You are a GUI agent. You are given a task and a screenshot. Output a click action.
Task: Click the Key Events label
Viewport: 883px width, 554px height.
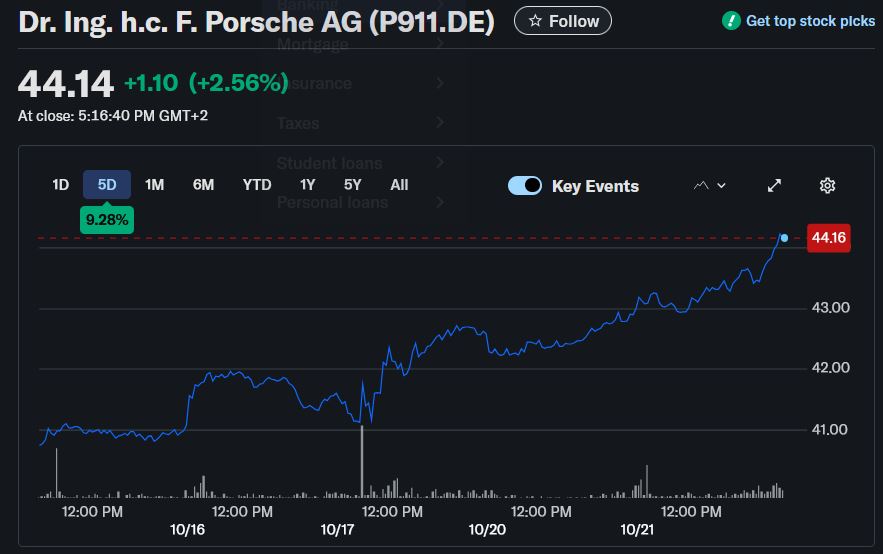pyautogui.click(x=595, y=186)
